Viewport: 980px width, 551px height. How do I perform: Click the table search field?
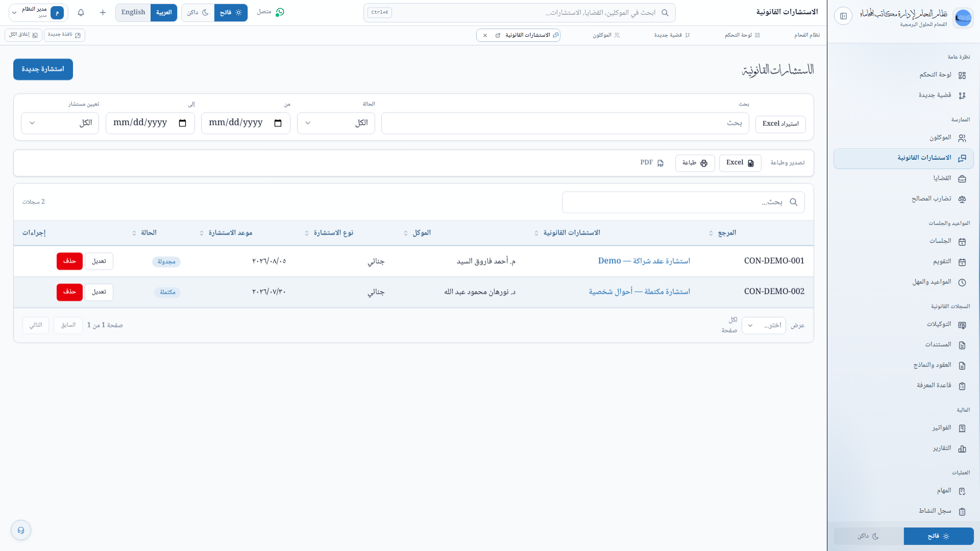[x=683, y=203]
